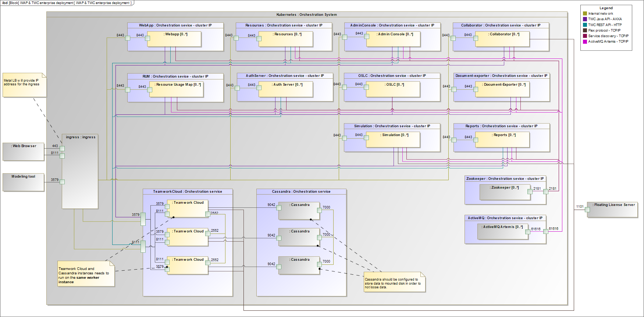Select the Modeling tool block
Image resolution: width=644 pixels, height=317 pixels.
click(x=24, y=182)
